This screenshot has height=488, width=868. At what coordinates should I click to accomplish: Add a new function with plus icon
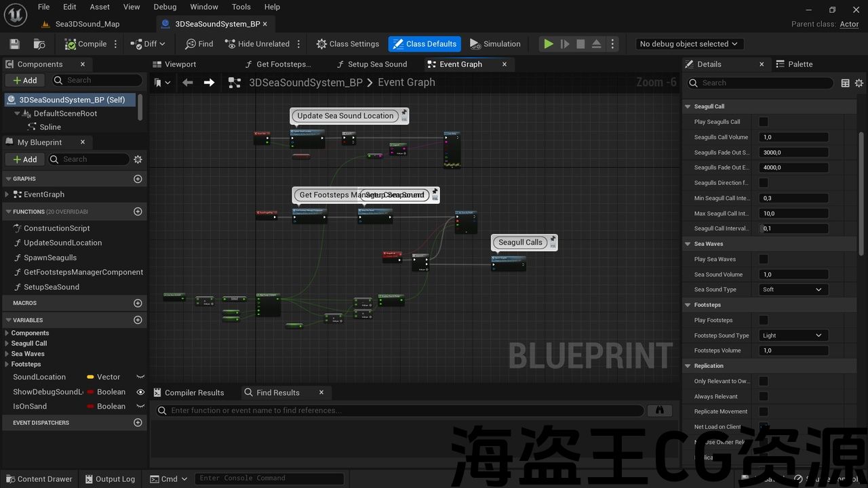(x=138, y=211)
